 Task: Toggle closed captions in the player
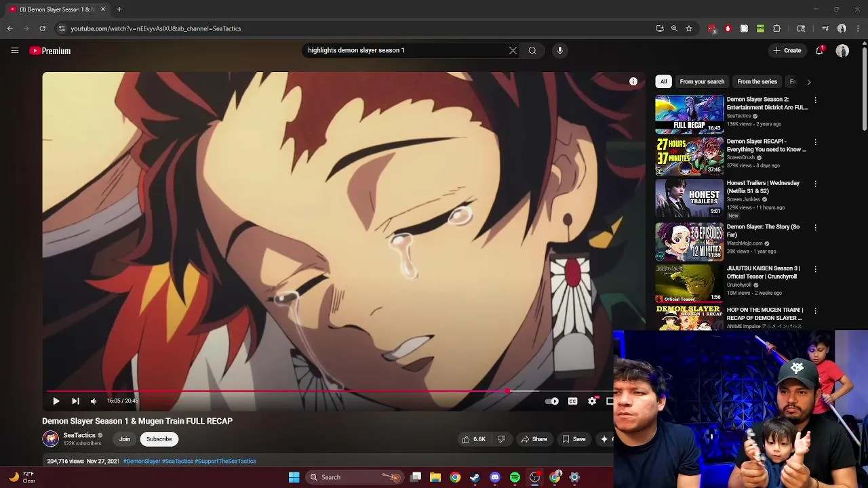coord(572,401)
